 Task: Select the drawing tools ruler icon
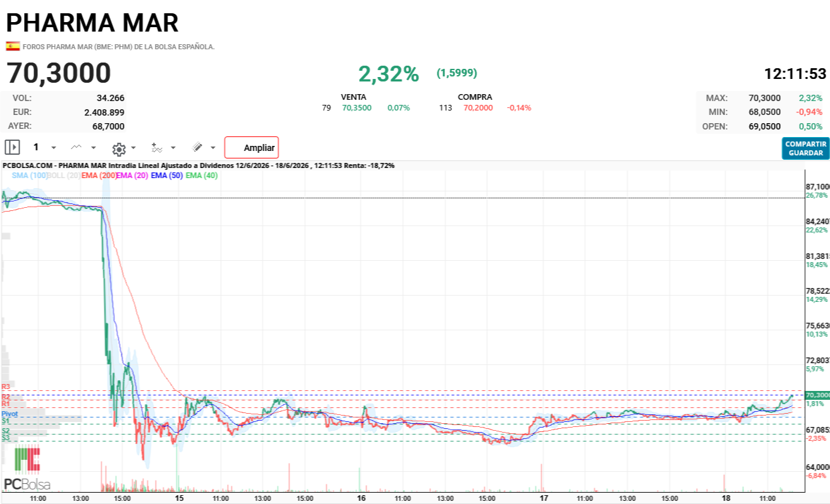coord(197,147)
